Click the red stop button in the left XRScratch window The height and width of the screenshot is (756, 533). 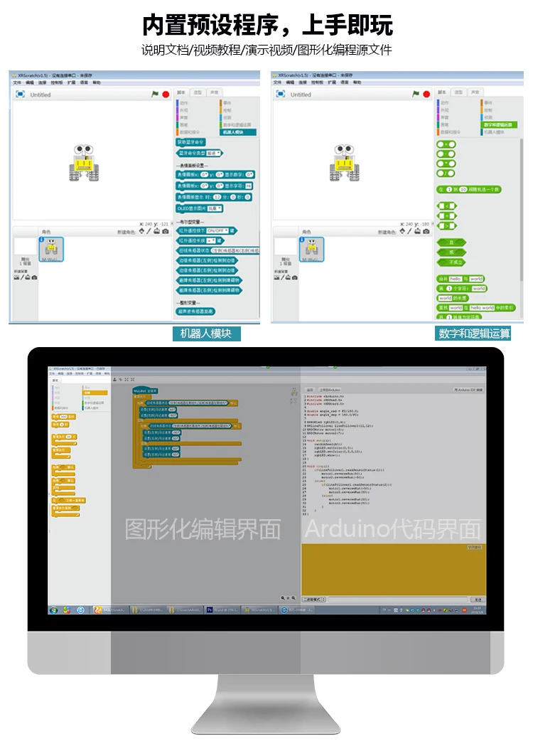166,95
